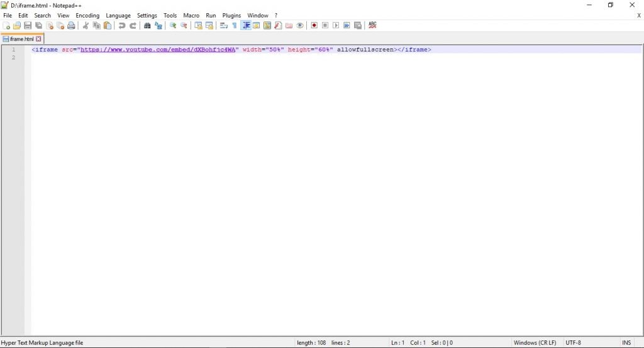Click the Open file folder icon

pyautogui.click(x=17, y=26)
